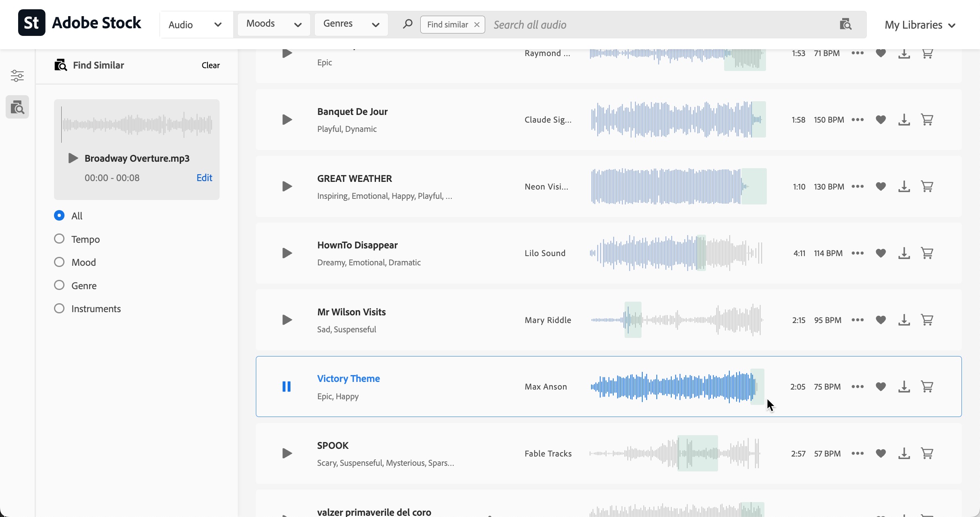The height and width of the screenshot is (517, 980).
Task: Expand the Moods dropdown
Action: (x=274, y=24)
